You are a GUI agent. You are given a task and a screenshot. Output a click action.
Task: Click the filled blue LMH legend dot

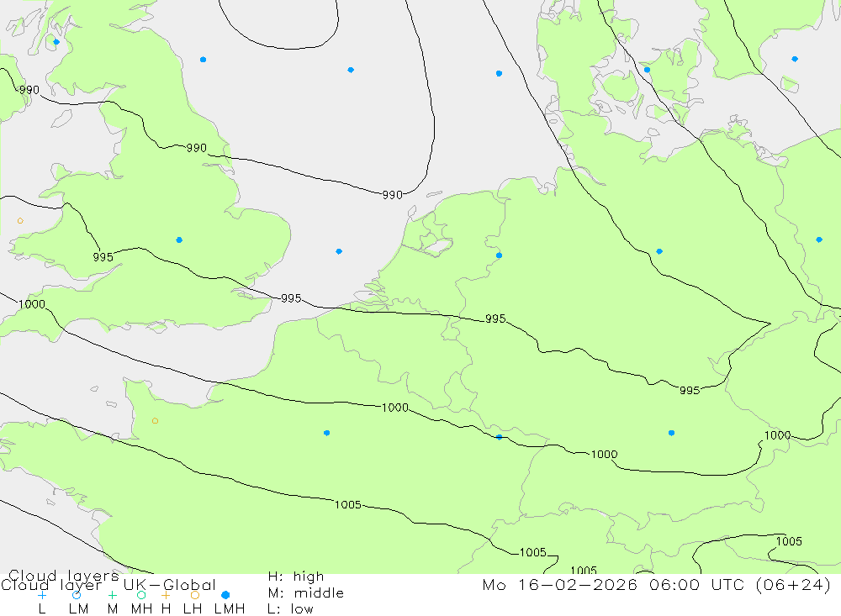point(225,595)
